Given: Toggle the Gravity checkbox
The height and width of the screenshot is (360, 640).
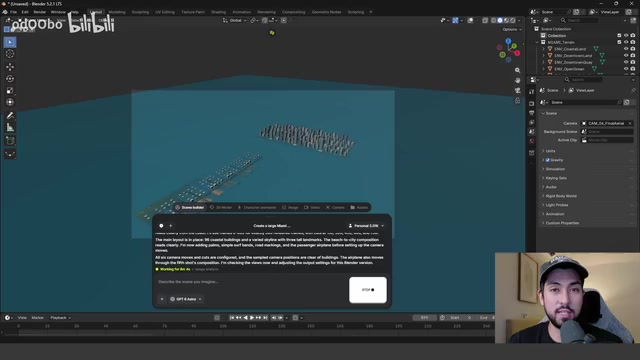Looking at the screenshot, I should coord(548,160).
